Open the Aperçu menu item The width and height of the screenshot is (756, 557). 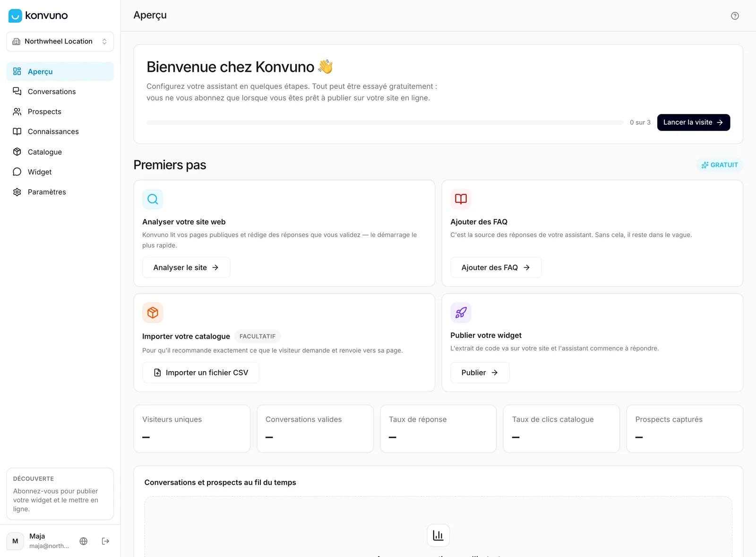(x=60, y=71)
